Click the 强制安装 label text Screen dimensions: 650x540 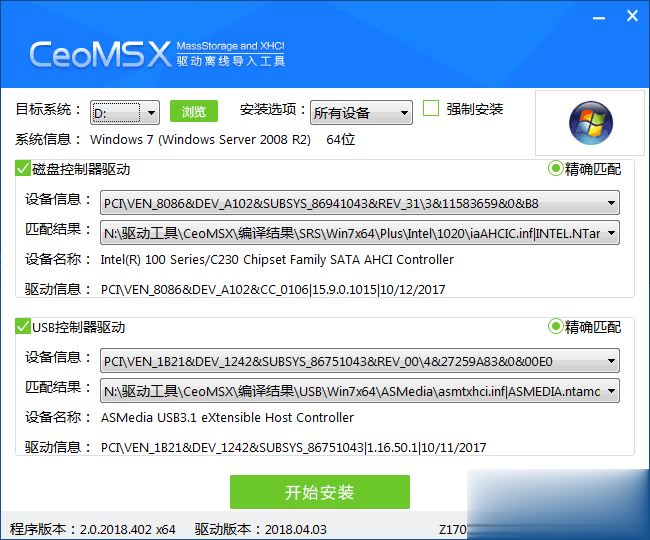tap(475, 109)
